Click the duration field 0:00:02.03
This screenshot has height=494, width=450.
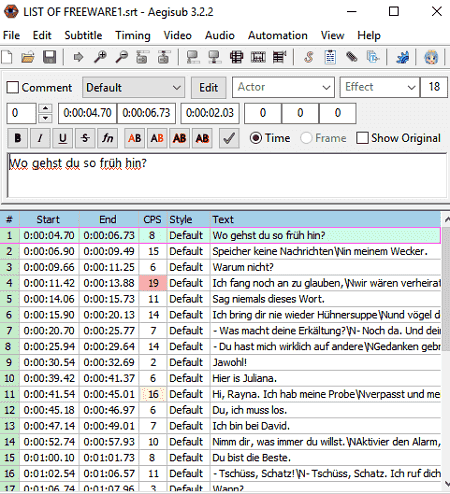tap(210, 113)
